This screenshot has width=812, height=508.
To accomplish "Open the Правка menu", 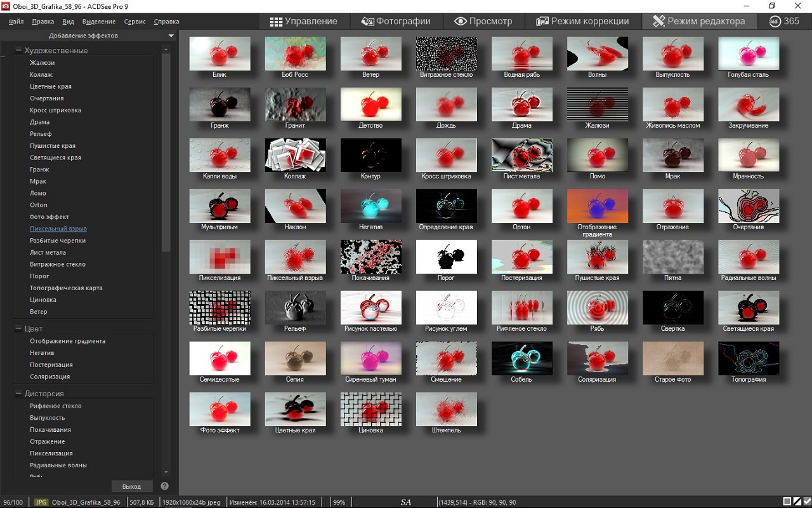I will 43,22.
